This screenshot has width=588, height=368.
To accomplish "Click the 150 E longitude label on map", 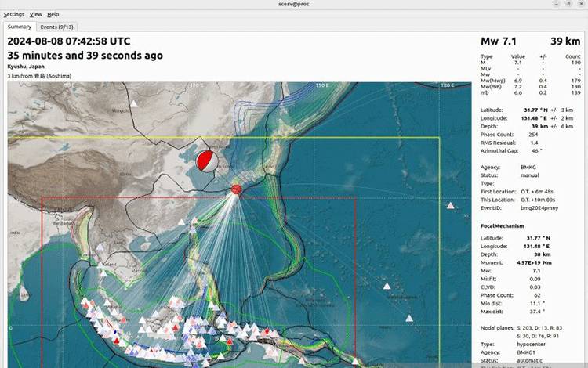I will coord(321,85).
